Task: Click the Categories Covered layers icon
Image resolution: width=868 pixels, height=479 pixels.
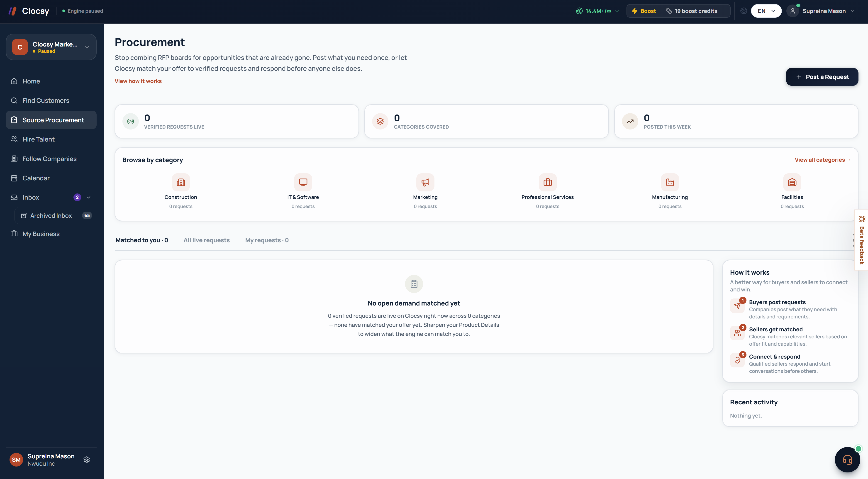Action: point(380,121)
